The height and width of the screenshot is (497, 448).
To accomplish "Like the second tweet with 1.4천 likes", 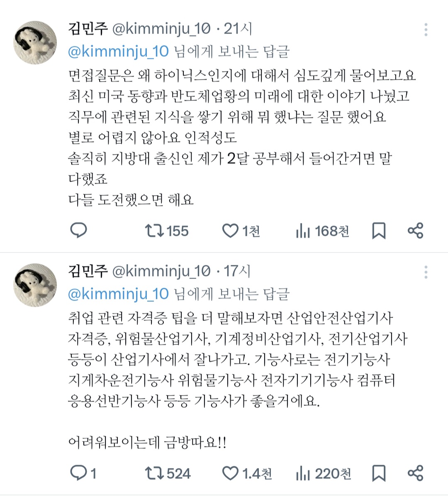I will [230, 473].
